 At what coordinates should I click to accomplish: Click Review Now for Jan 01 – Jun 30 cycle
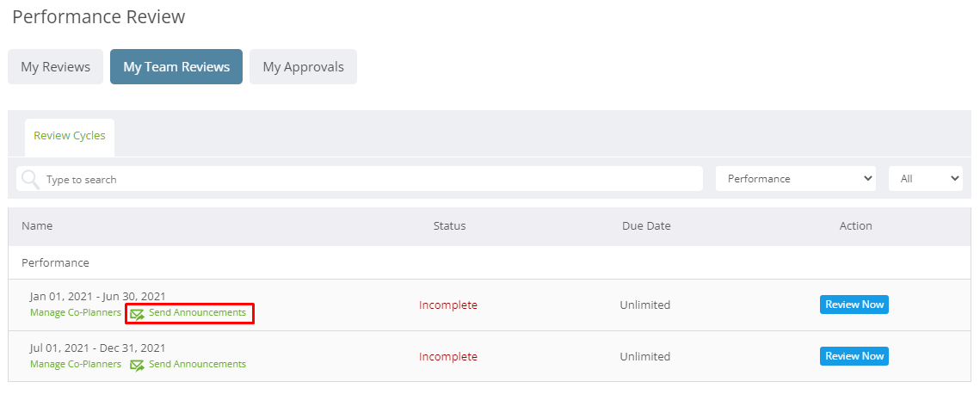[x=854, y=305]
